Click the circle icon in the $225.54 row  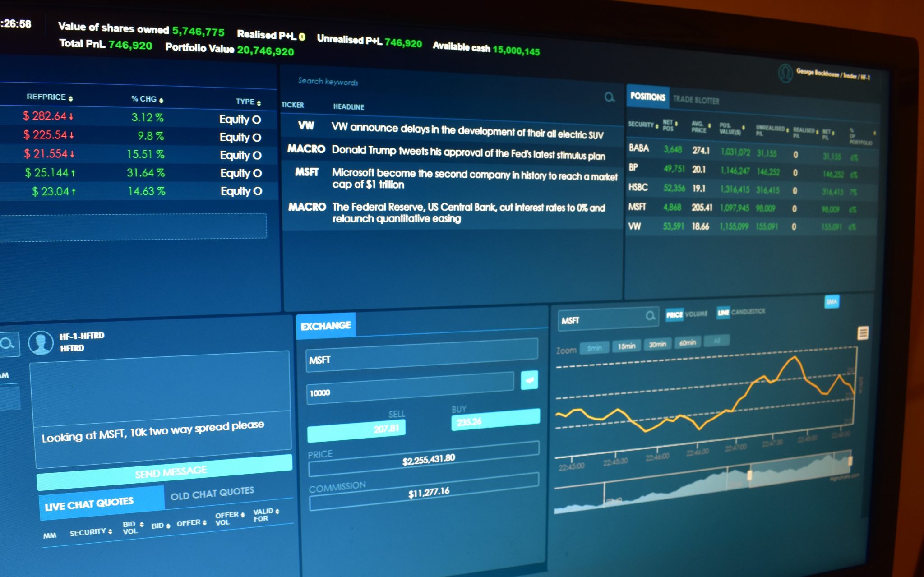pos(257,138)
